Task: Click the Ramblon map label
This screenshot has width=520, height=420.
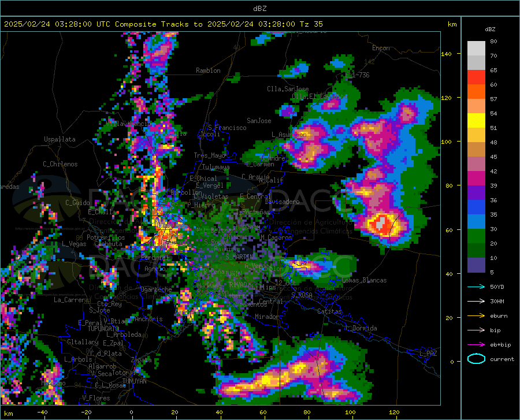Action: [208, 70]
